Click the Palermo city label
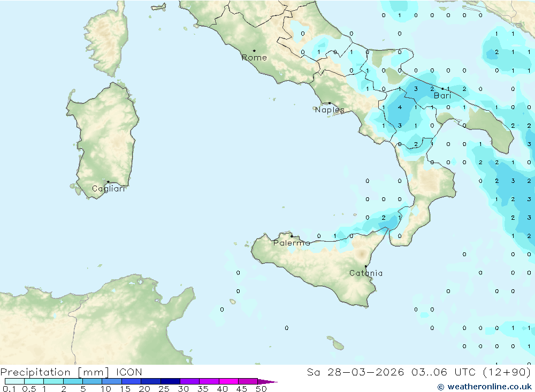Screen dimensions: 535x392 [292, 243]
